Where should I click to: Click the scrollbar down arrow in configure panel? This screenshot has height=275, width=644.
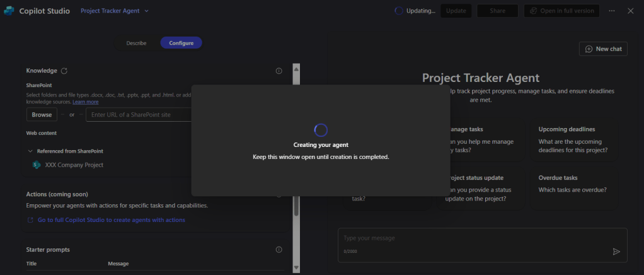[x=296, y=267]
